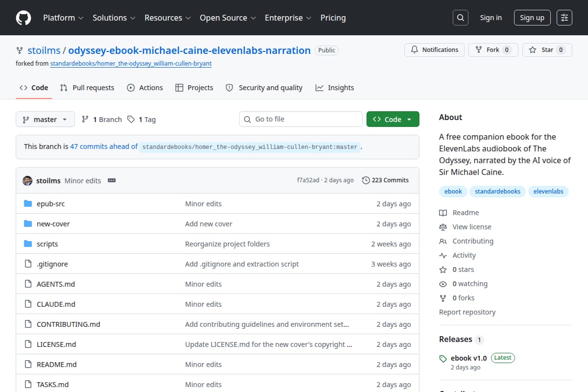The image size is (588, 392).
Task: Open 47 commits ahead of link
Action: click(104, 147)
